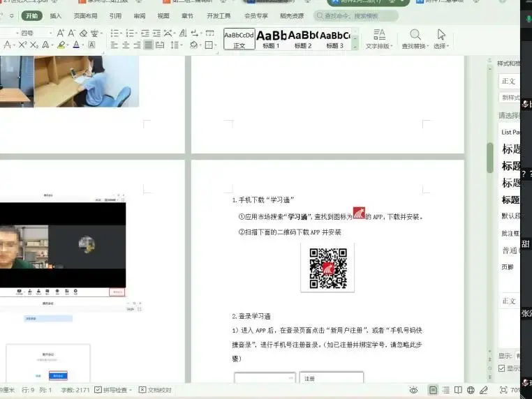The image size is (532, 399).
Task: Toggle eye protection mode icon
Action: click(413, 390)
